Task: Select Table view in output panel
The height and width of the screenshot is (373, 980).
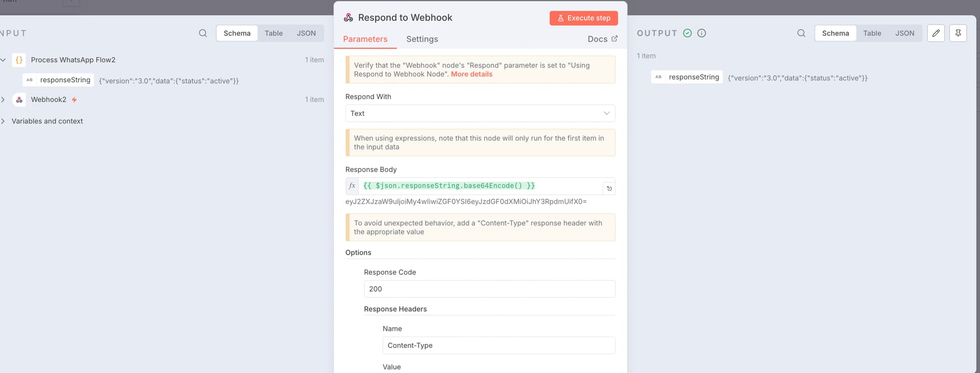Action: 872,33
